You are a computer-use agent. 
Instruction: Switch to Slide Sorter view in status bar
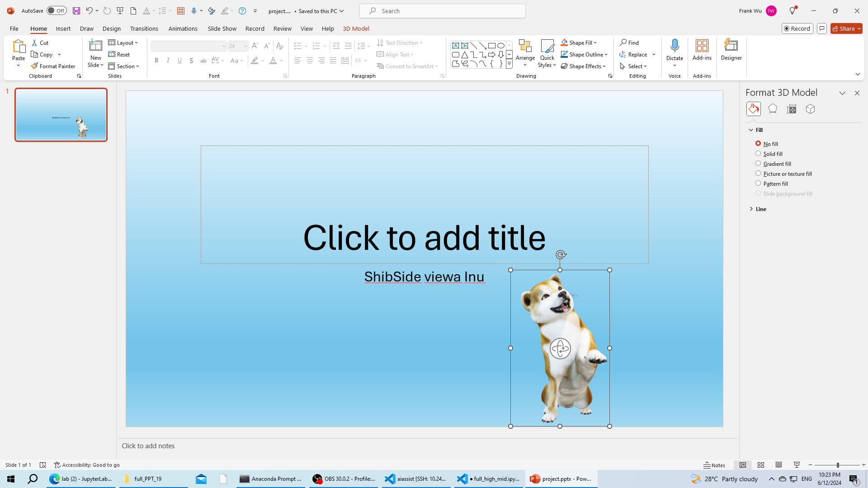coord(761,465)
